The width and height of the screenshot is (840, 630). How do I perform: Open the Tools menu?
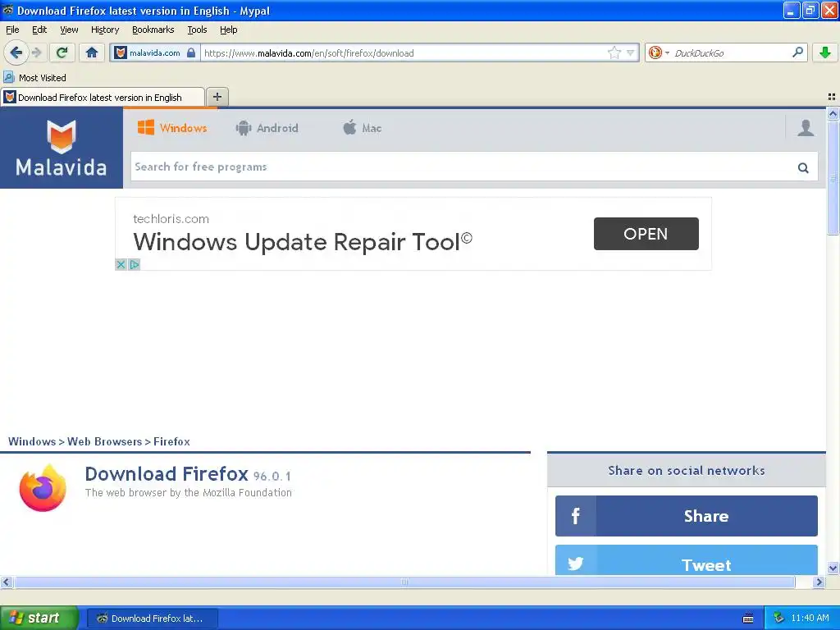[x=197, y=30]
